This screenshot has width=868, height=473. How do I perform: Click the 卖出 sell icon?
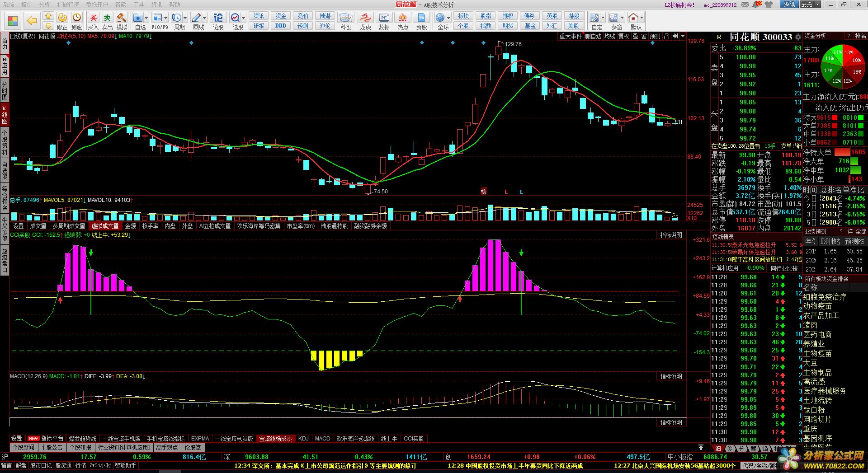(107, 18)
